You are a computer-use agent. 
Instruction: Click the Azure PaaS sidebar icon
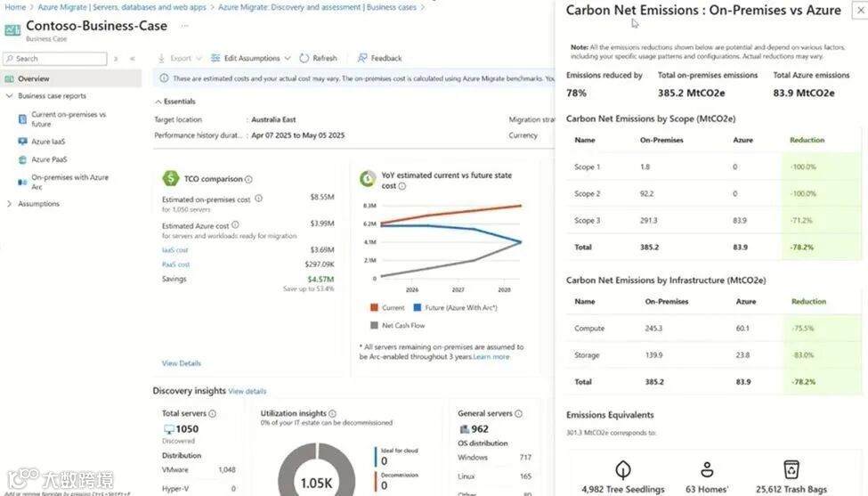[x=22, y=159]
